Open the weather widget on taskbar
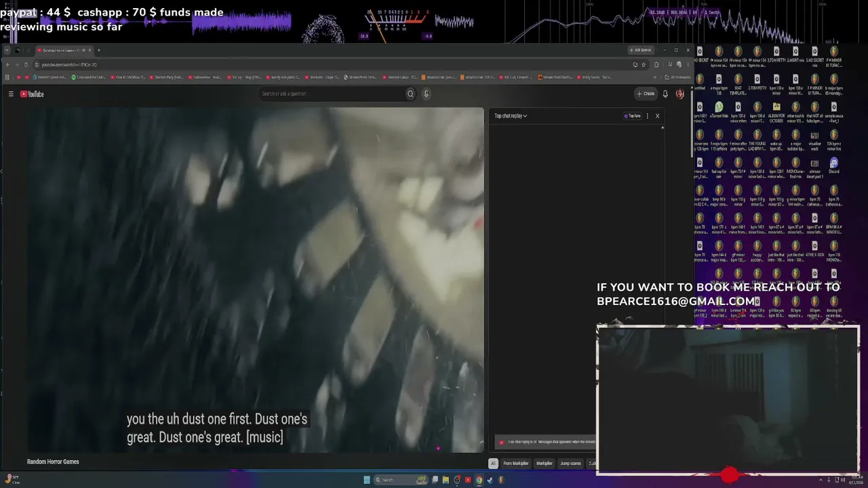 point(12,480)
